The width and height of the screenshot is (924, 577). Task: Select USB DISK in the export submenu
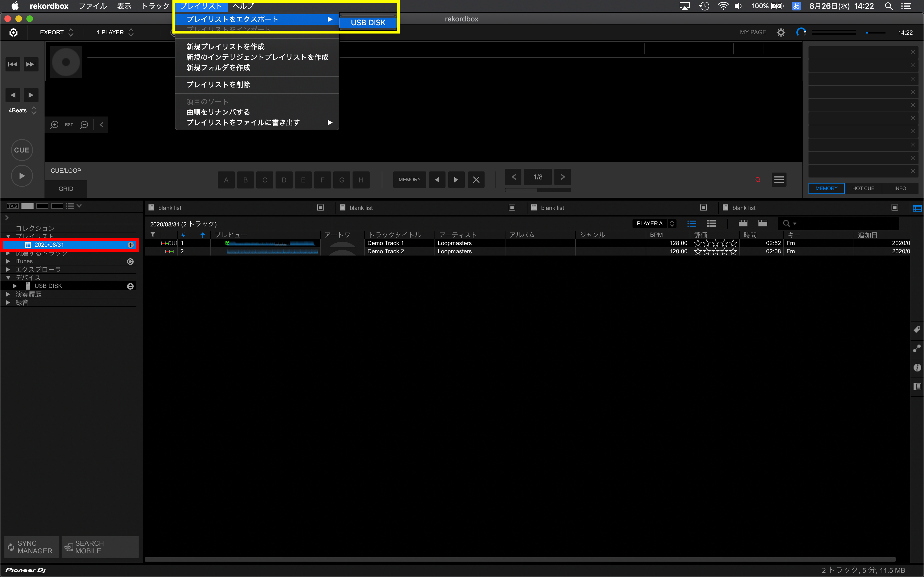click(368, 23)
